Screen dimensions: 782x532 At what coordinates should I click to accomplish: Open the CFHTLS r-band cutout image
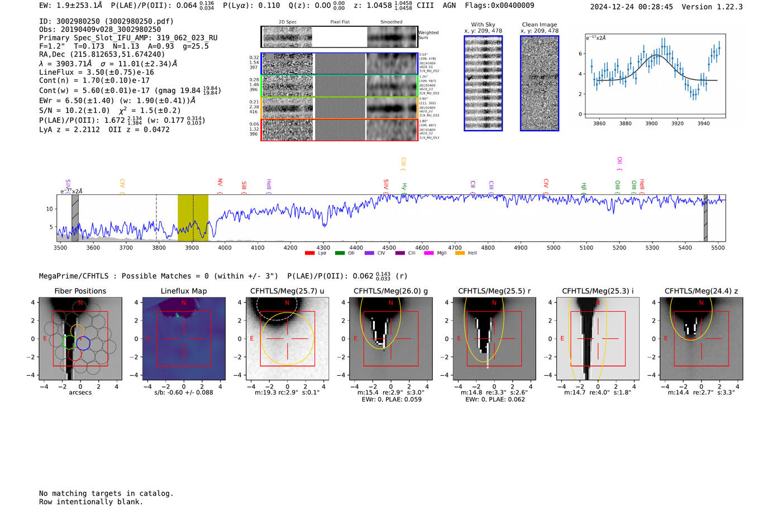pyautogui.click(x=494, y=339)
